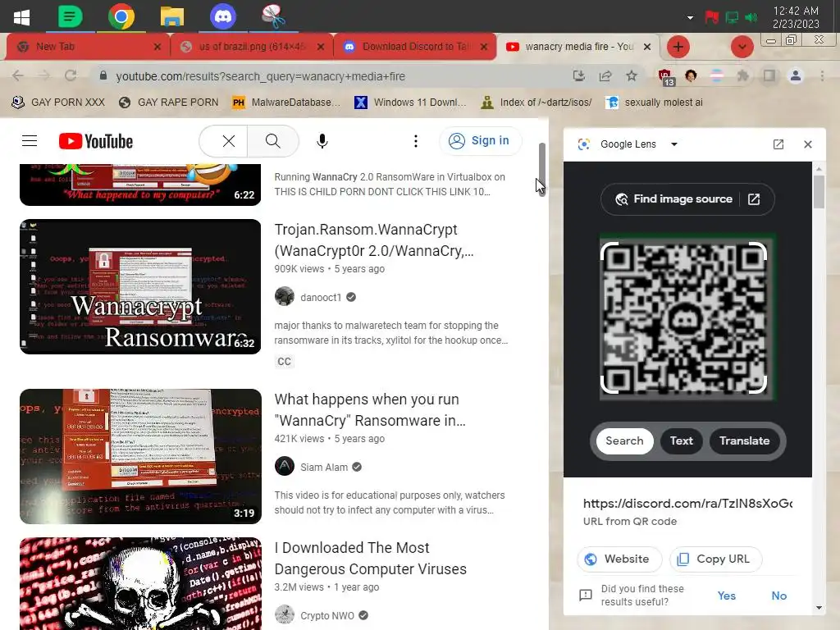Open Chrome from the taskbar
The image size is (840, 630).
(x=121, y=16)
